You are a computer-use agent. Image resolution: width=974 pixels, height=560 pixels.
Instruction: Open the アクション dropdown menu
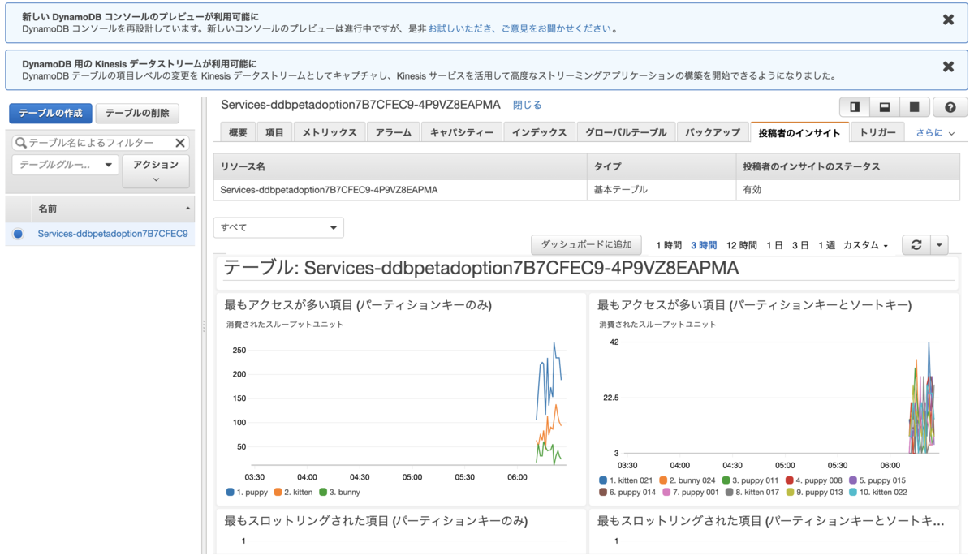[x=156, y=171]
